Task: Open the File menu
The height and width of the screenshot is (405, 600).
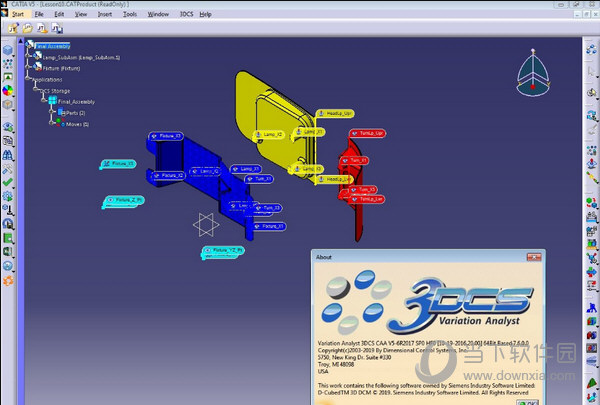Action: click(39, 14)
